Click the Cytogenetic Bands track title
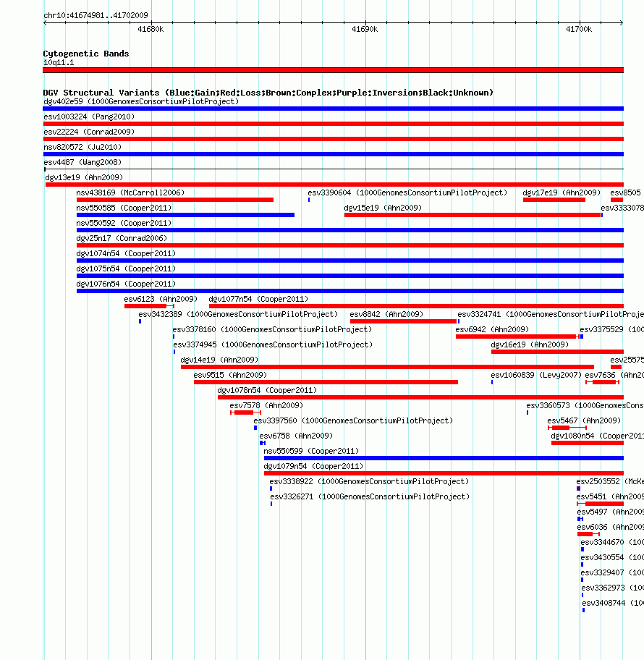Image resolution: width=644 pixels, height=660 pixels. [x=86, y=54]
